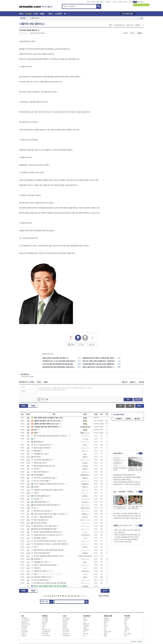Upvote the post with the 개념 star button
Screen dimensions: 163x644
[x=78, y=338]
